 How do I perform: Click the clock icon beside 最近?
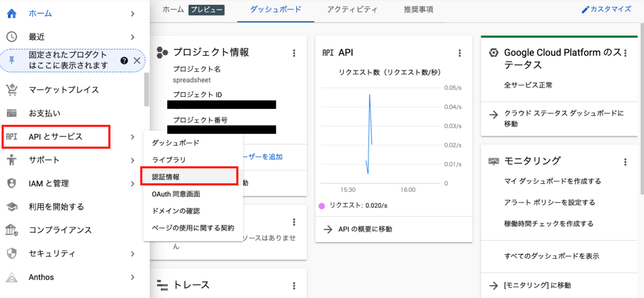[x=12, y=37]
